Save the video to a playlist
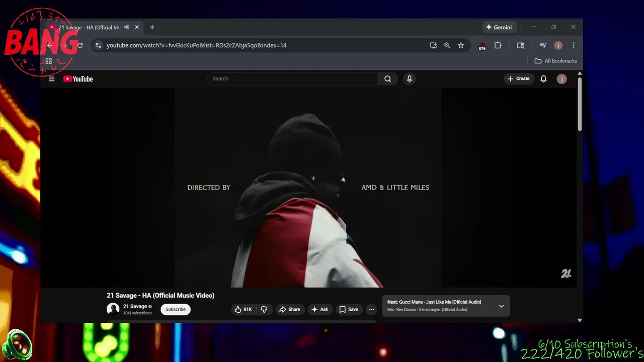This screenshot has height=362, width=644. (348, 309)
